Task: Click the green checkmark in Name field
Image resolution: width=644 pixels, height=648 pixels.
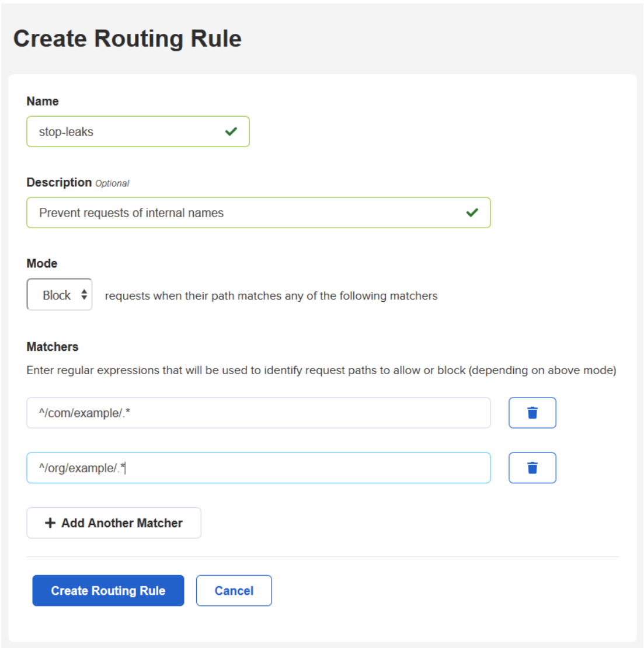Action: [x=230, y=131]
